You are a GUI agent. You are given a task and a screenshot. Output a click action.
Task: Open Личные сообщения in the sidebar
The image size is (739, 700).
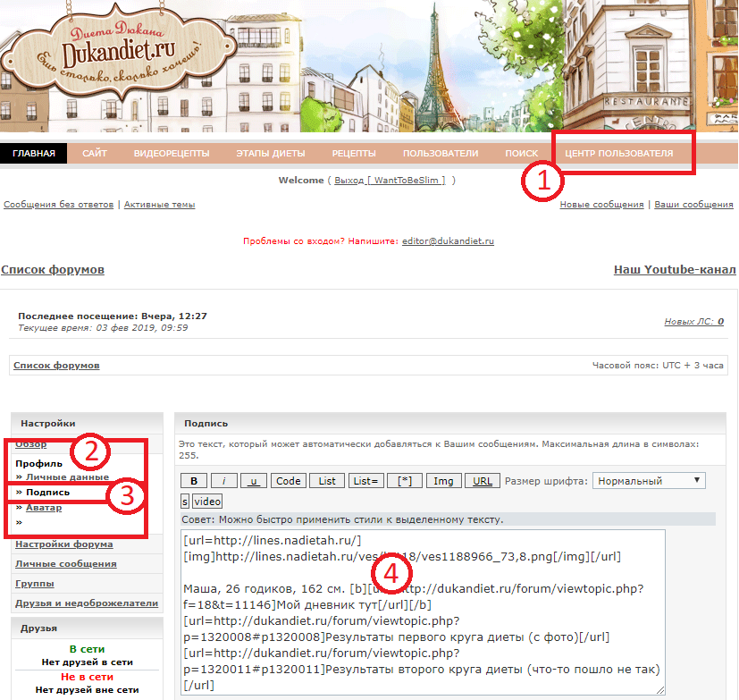65,564
